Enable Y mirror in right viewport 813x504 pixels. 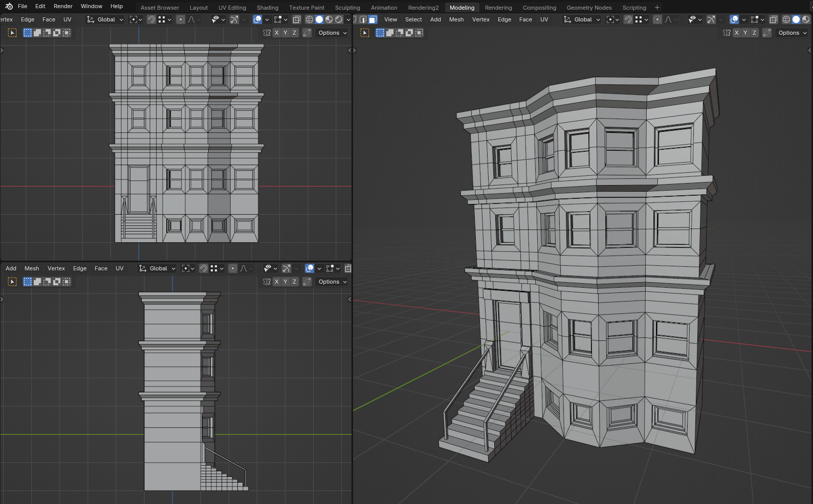click(745, 33)
